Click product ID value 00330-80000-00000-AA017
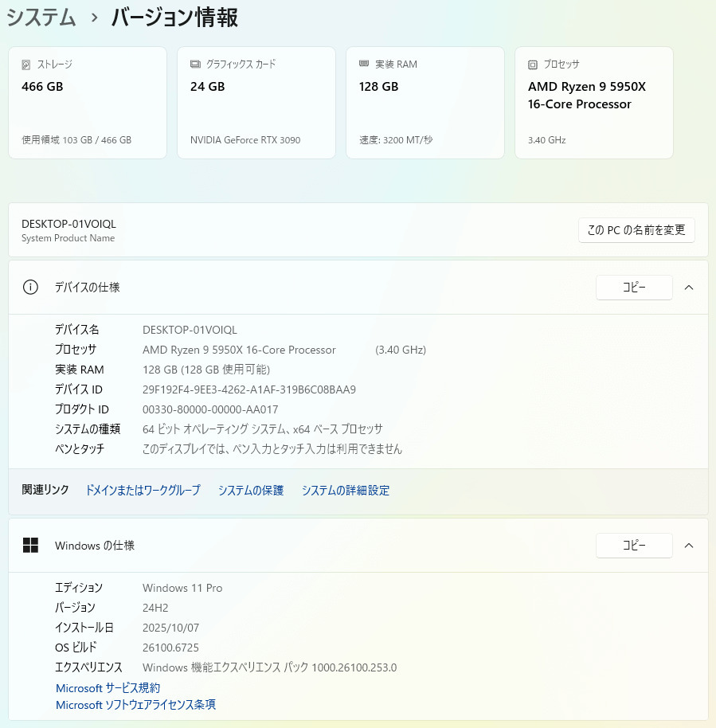The height and width of the screenshot is (728, 716). pos(210,409)
